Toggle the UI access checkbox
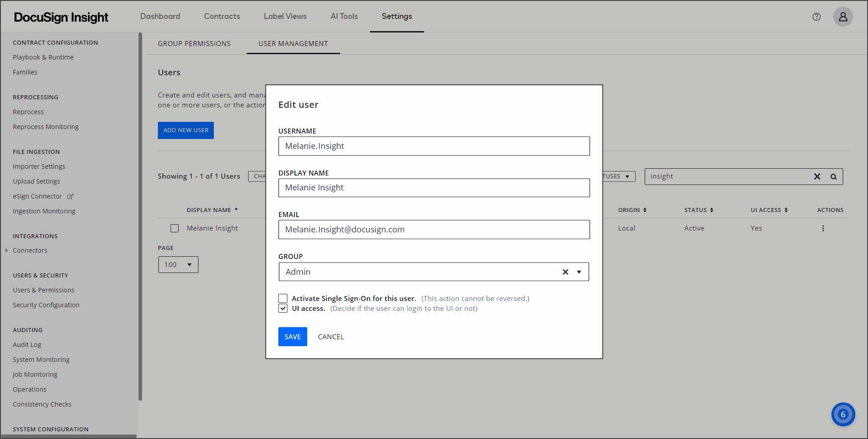 (283, 308)
